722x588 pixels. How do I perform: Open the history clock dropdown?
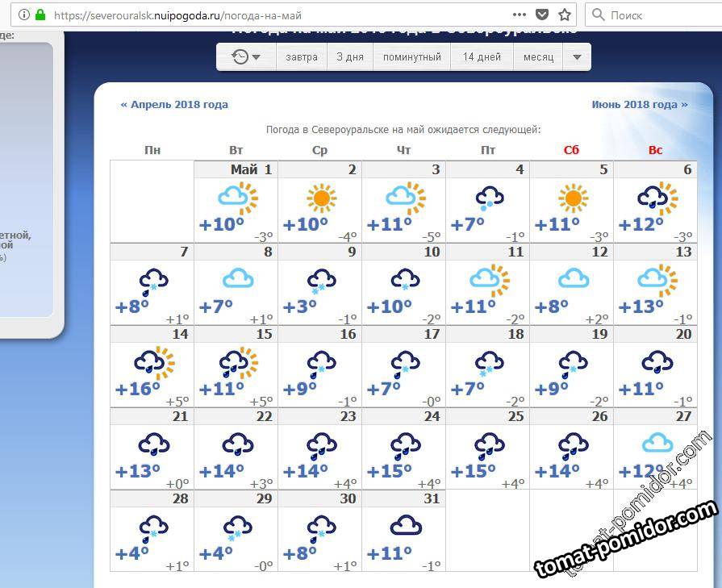pos(246,56)
